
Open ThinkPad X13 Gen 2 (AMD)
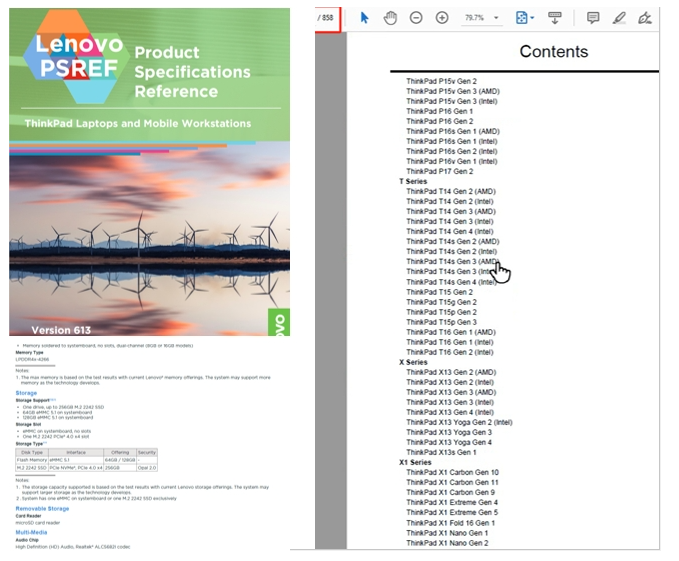[451, 372]
